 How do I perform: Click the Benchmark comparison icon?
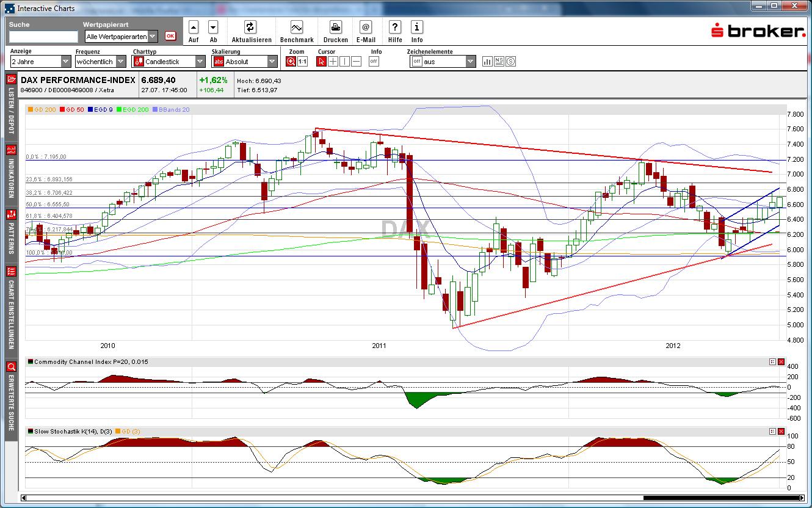click(x=297, y=27)
